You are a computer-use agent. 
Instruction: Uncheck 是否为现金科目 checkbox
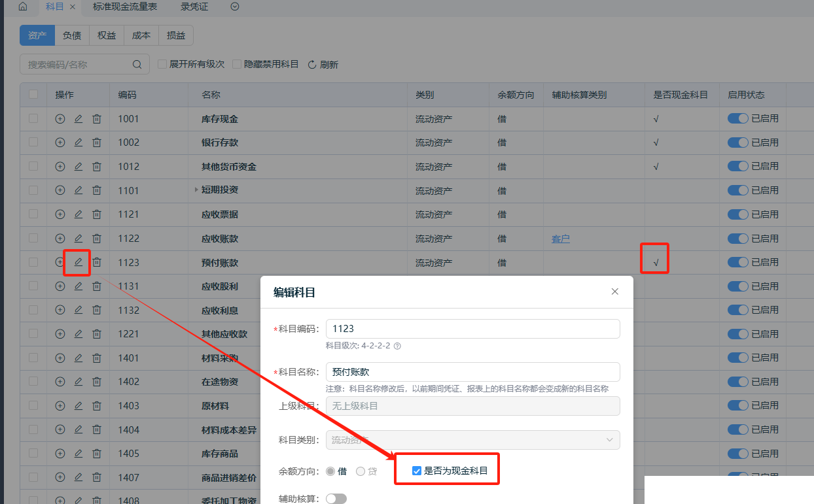417,471
